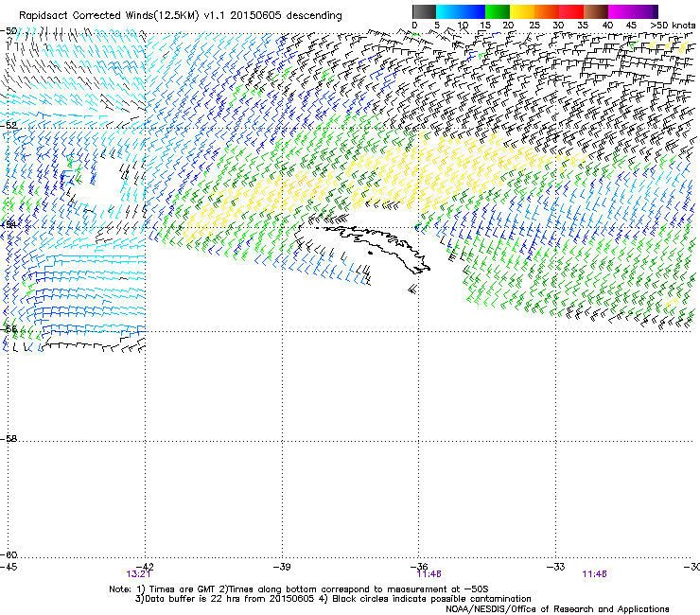Screen dimensions: 700x615
Task: Click the -39 longitude axis label
Action: [x=282, y=567]
